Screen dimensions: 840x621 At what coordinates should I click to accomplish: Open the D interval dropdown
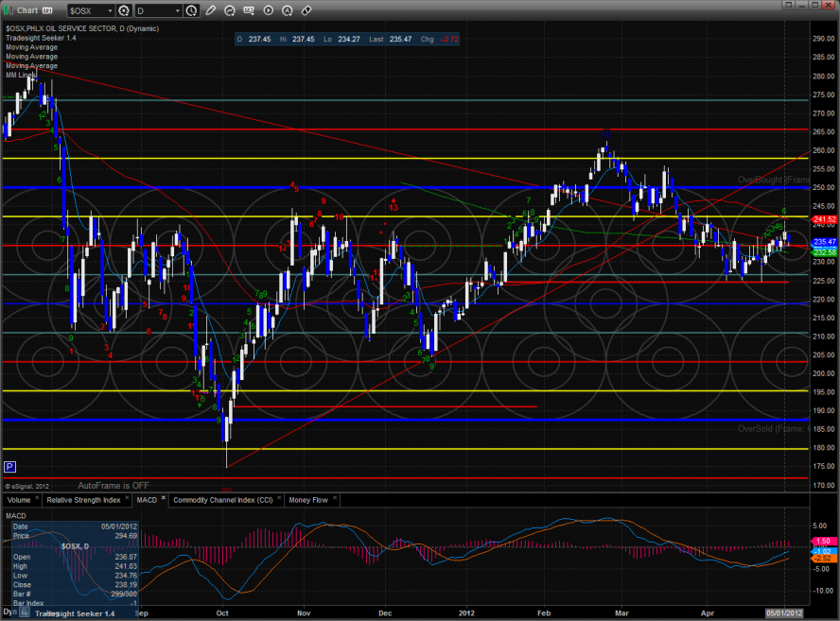177,10
